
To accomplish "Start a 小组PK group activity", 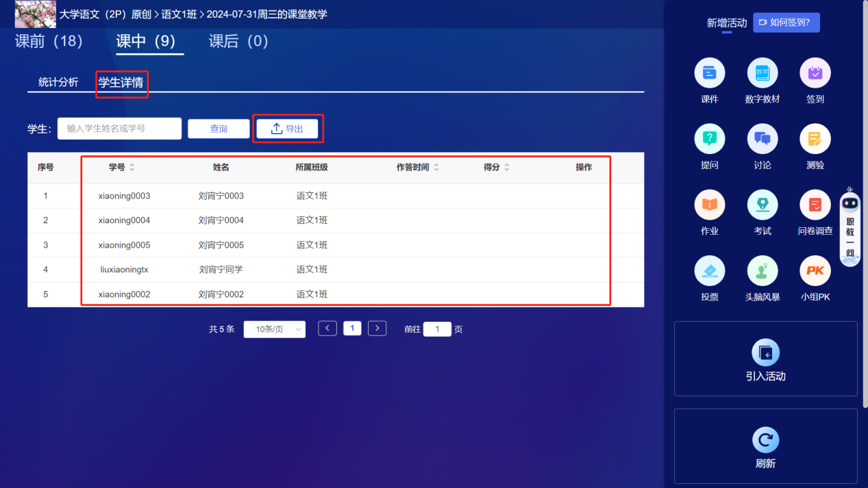I will coord(815,272).
